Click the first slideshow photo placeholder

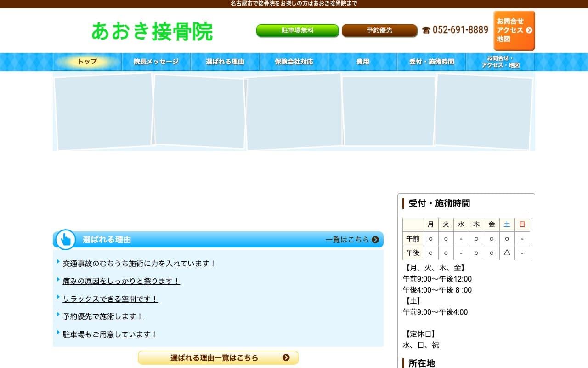coord(103,111)
